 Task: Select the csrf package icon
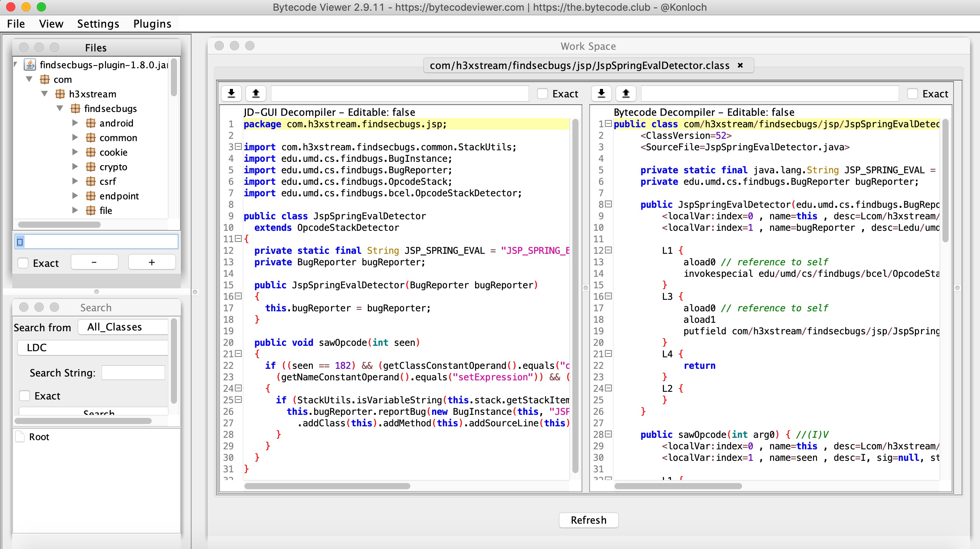[x=91, y=181]
